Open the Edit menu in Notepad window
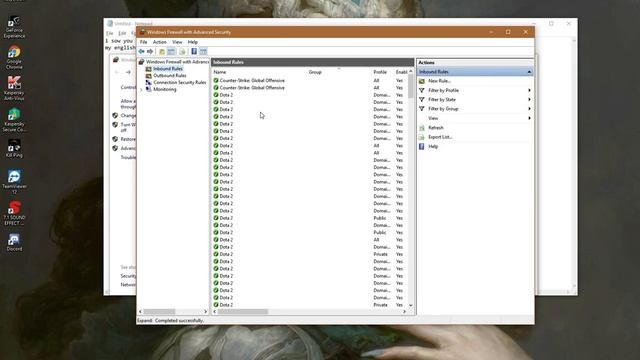The image size is (640, 360). [122, 33]
